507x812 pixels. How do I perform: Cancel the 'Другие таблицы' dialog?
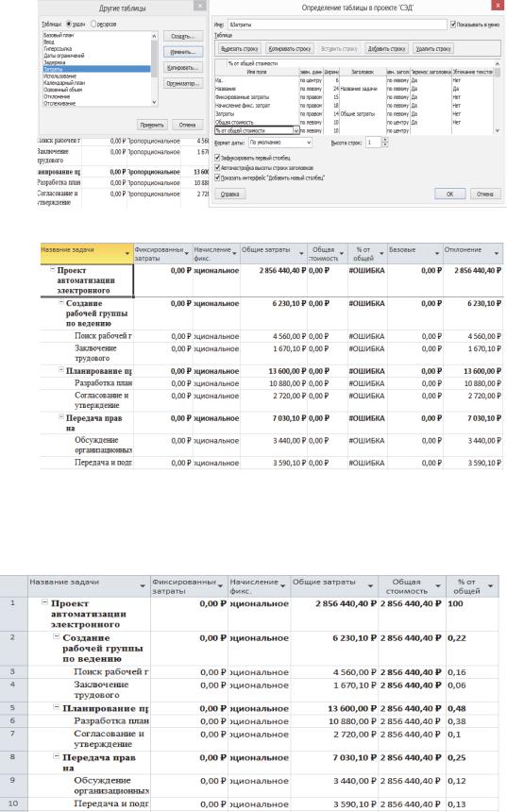point(188,125)
